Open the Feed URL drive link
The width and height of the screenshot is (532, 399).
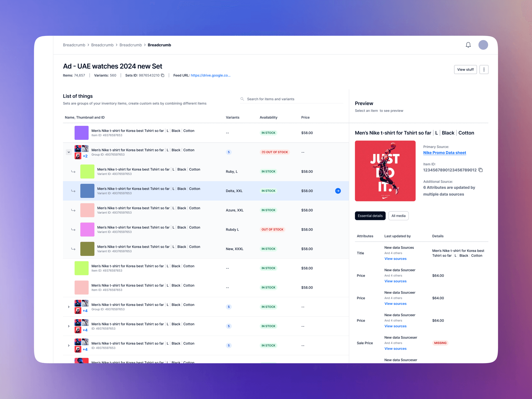pos(210,76)
